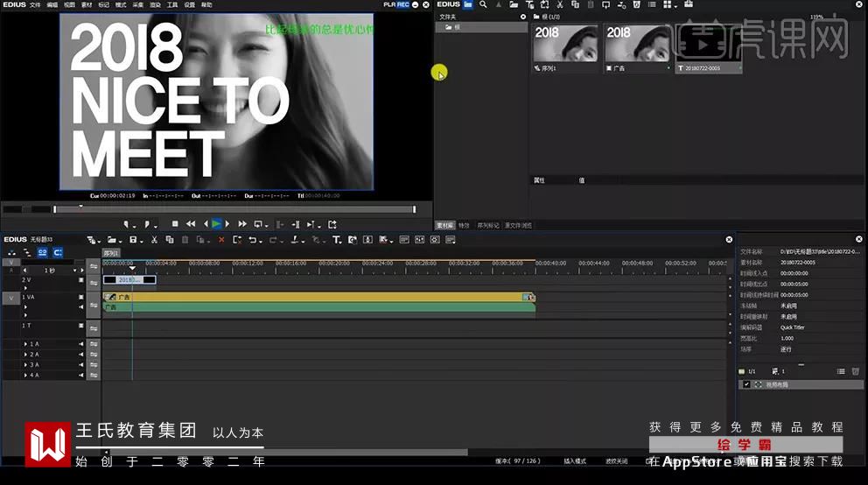Delete clip with red X icon
This screenshot has height=485, width=868.
221,240
